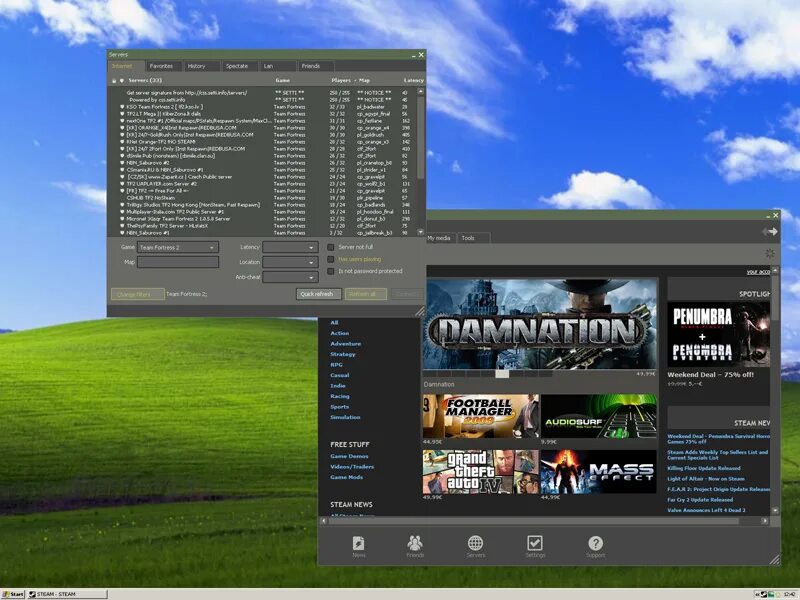Toggle the 'Has users playing' filter
The image size is (800, 600).
tap(330, 260)
